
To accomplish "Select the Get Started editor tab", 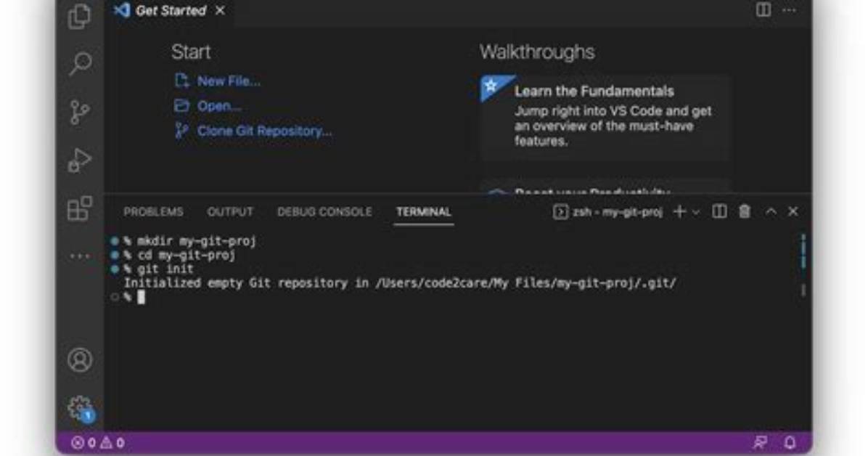I will 169,10.
